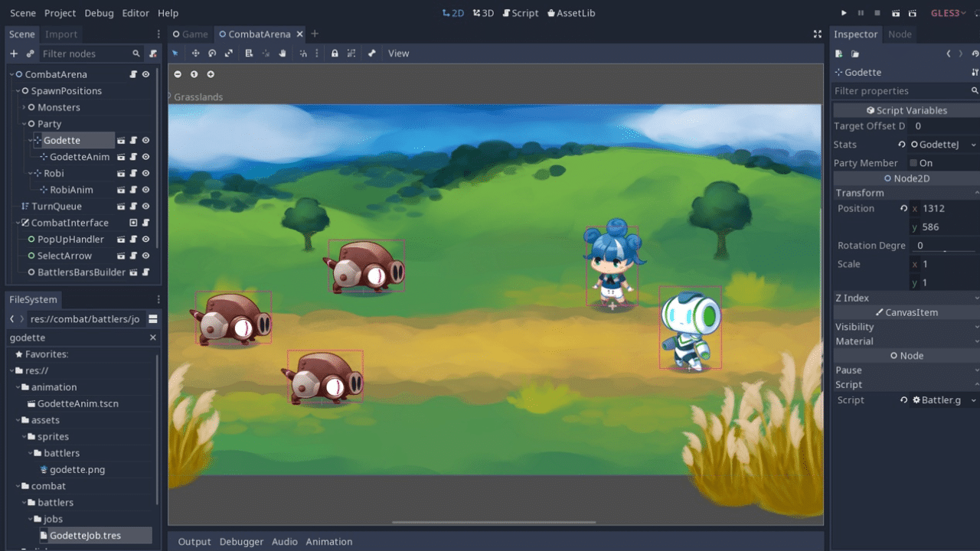Collapse the Party node in the scene tree
The height and width of the screenshot is (551, 980).
(x=23, y=123)
